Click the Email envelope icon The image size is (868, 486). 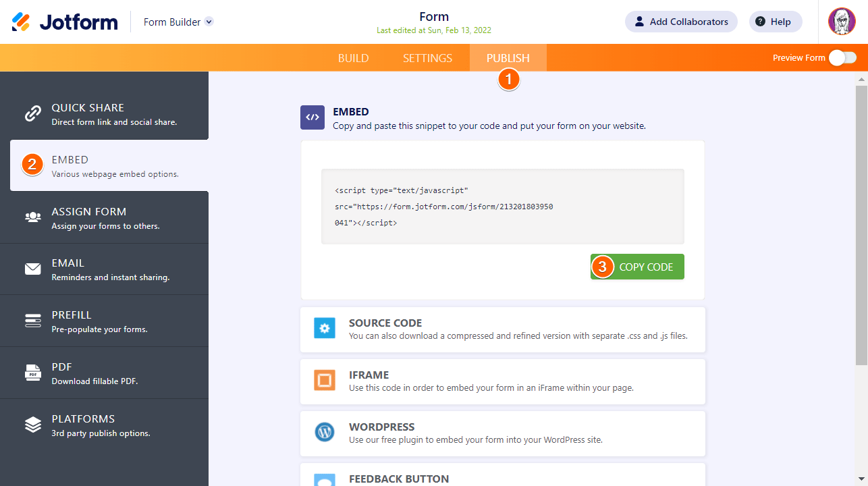[x=32, y=269]
